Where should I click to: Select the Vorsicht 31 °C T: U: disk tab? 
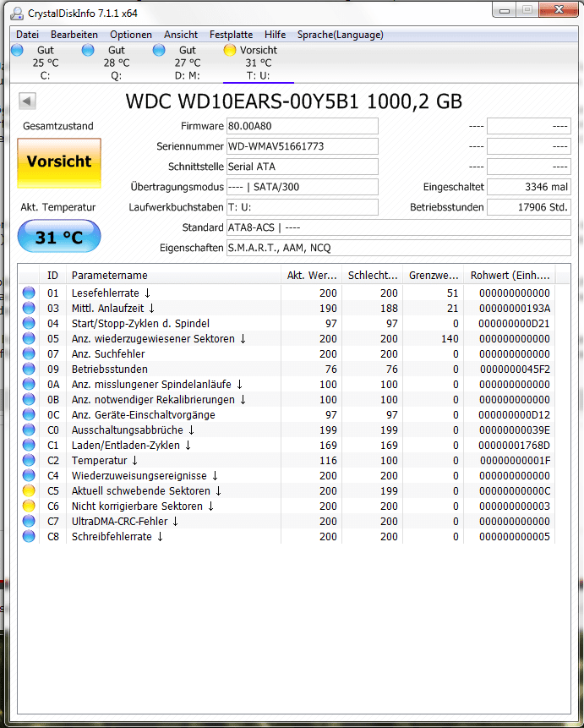click(258, 63)
